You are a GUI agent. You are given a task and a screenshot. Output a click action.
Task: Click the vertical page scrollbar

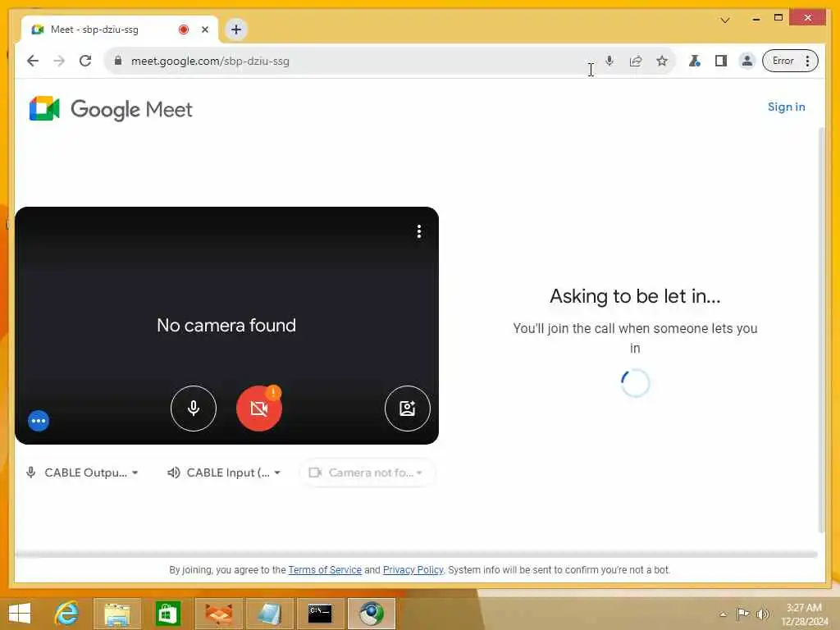[822, 330]
